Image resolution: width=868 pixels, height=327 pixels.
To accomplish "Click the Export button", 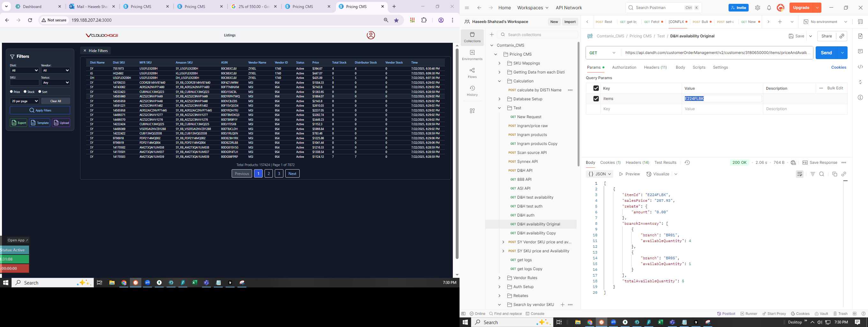I will [19, 123].
